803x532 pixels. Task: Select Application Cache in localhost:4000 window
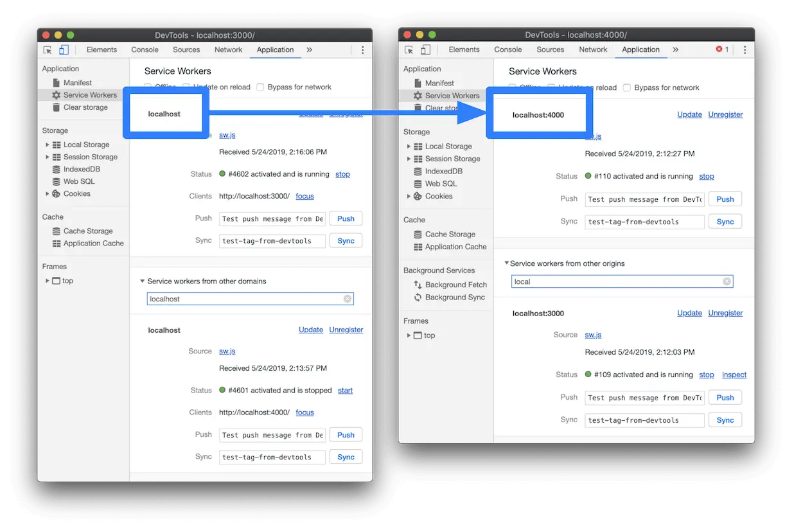(455, 247)
